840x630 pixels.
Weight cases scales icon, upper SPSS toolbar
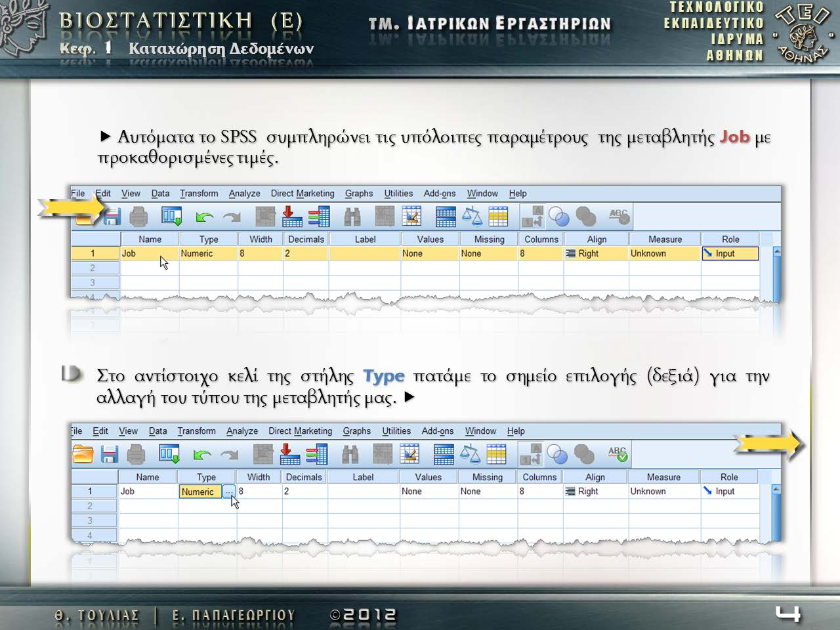[x=472, y=216]
